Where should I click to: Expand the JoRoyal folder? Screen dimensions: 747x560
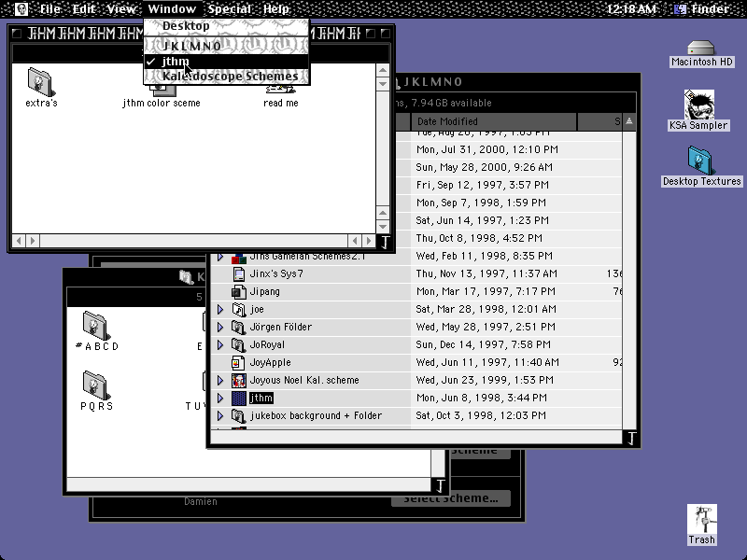(x=220, y=344)
